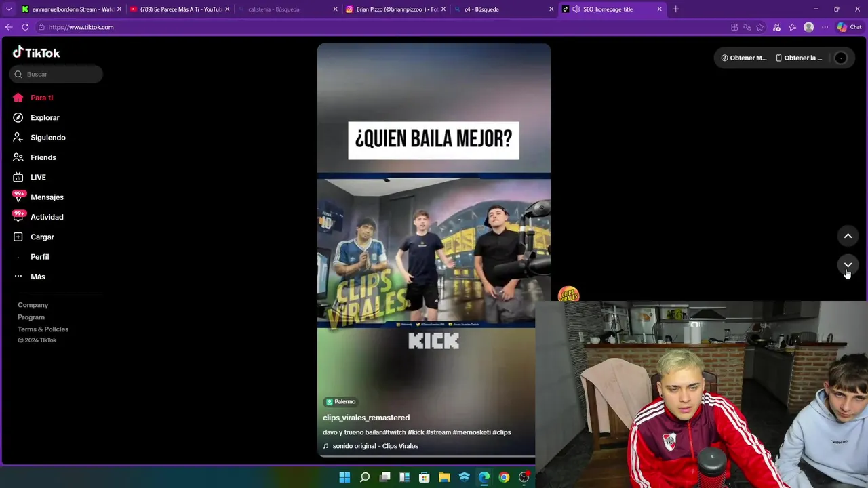868x488 pixels.
Task: Click the Palermo location tag
Action: (x=340, y=401)
